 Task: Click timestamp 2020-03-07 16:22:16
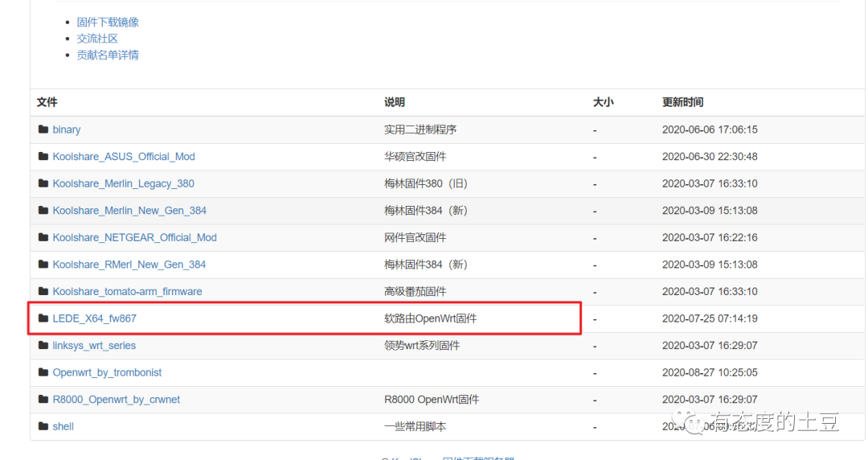point(710,238)
